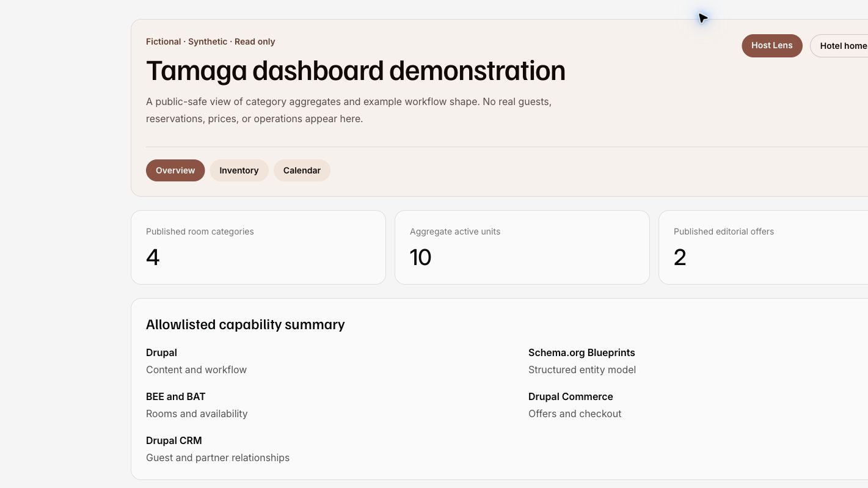Click 'Rooms and availability' description

tap(197, 413)
